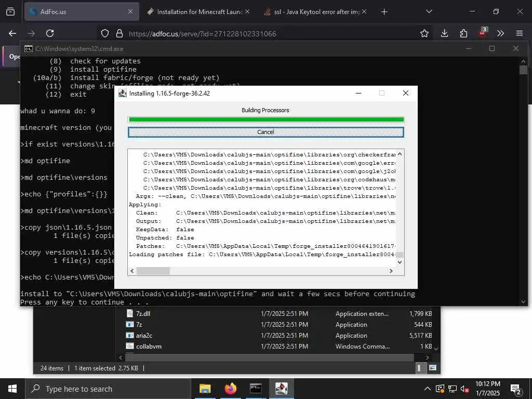Close the AdFoc.us tab
The width and height of the screenshot is (532, 399).
(130, 11)
